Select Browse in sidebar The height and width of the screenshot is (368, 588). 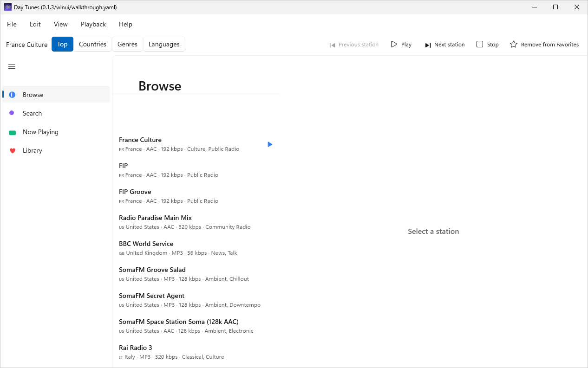pyautogui.click(x=56, y=95)
